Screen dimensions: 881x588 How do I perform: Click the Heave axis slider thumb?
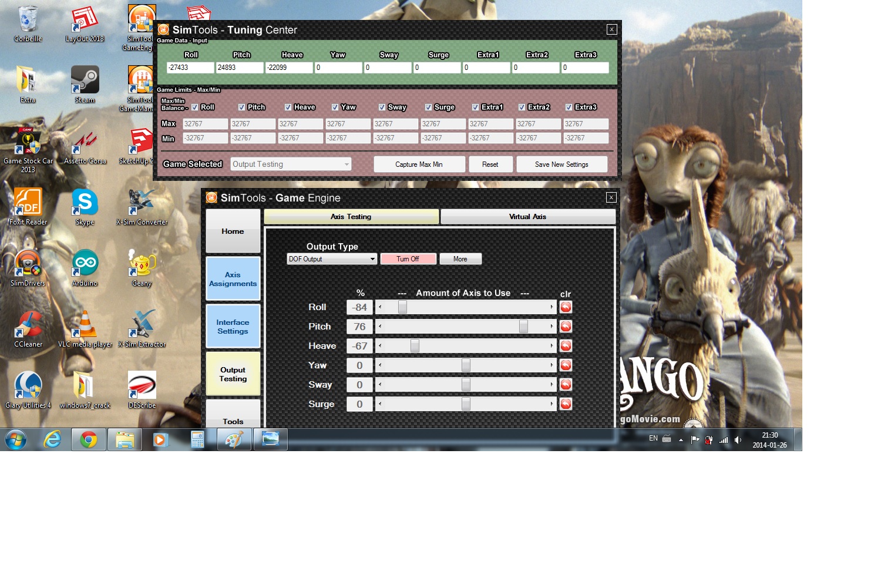pyautogui.click(x=415, y=345)
